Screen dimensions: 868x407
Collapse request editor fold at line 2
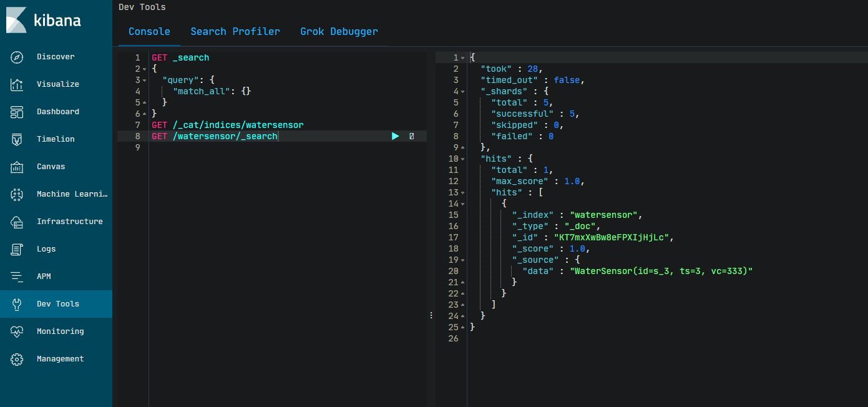145,69
